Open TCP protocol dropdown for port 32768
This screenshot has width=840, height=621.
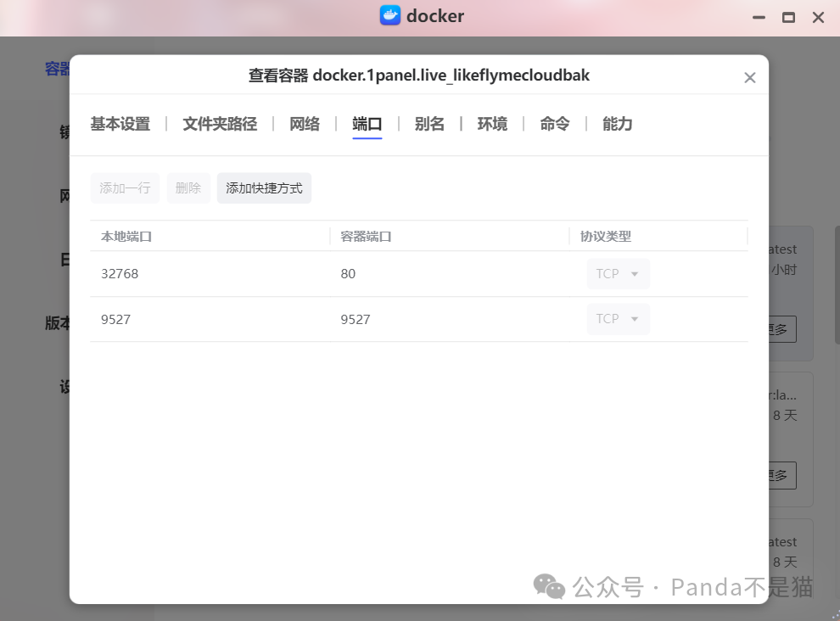click(x=619, y=274)
